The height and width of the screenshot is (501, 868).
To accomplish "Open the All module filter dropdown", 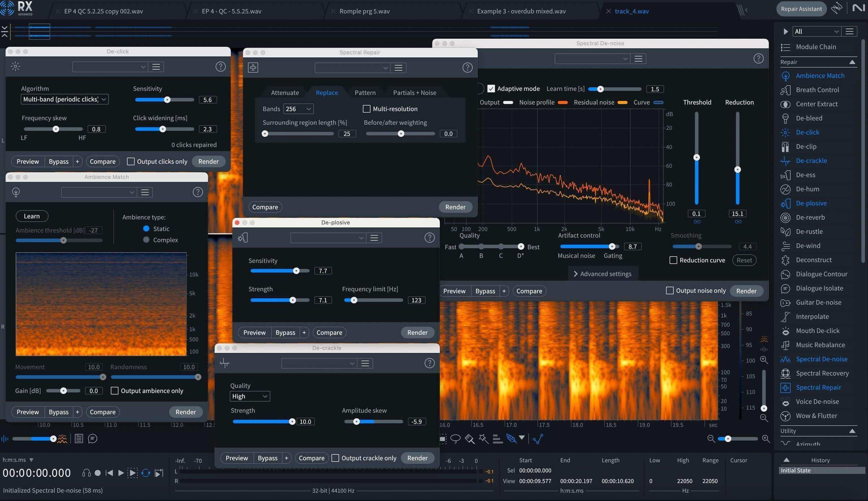I will point(816,31).
